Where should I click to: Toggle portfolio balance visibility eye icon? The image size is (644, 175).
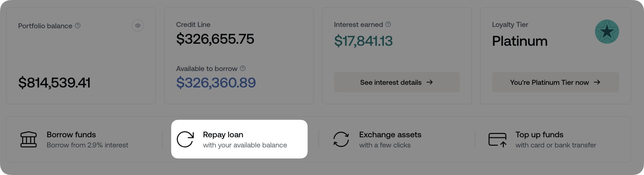[138, 26]
